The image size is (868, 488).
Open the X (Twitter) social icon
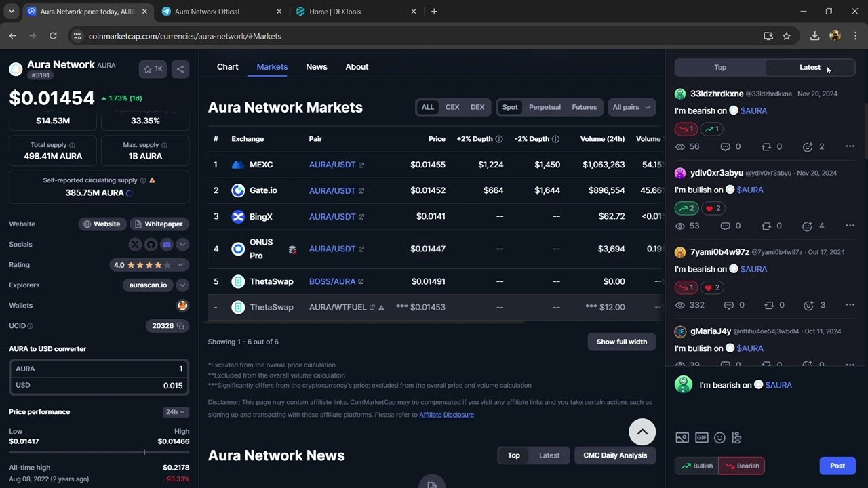tap(135, 244)
